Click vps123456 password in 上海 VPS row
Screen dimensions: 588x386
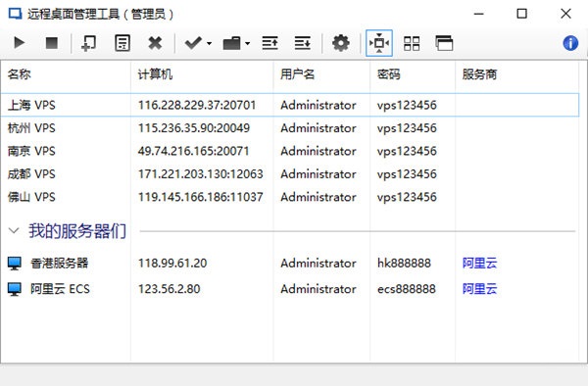(407, 105)
